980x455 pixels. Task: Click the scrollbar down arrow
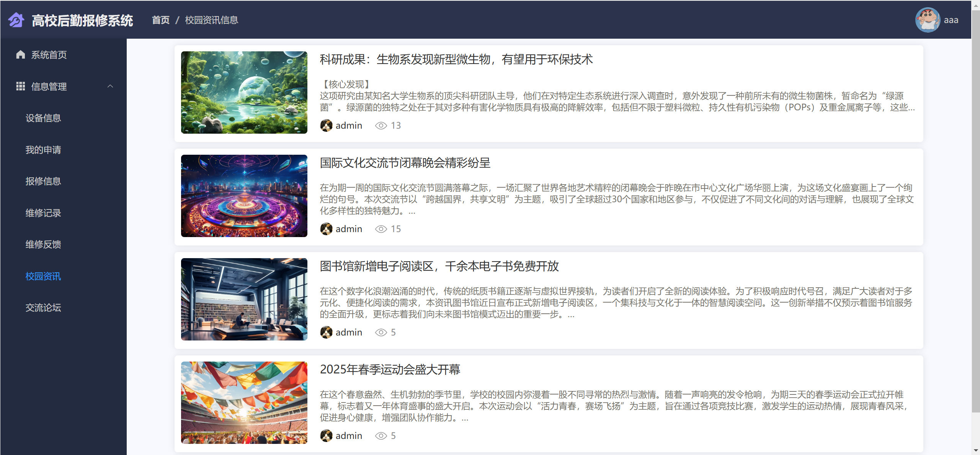click(976, 451)
